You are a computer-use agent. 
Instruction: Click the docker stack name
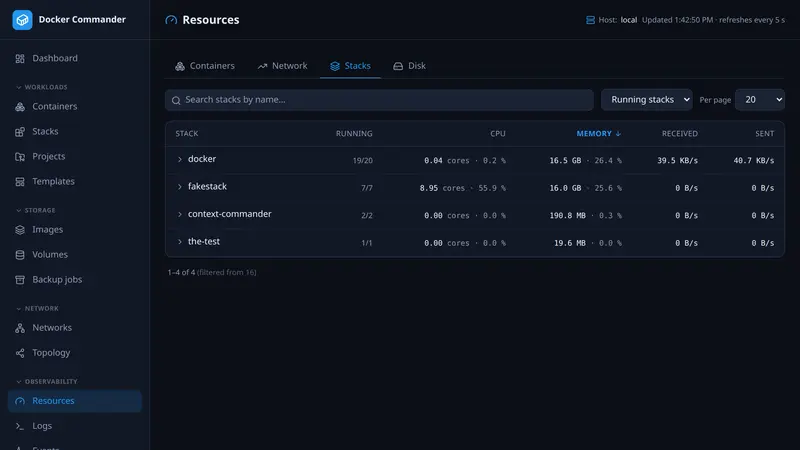point(202,159)
